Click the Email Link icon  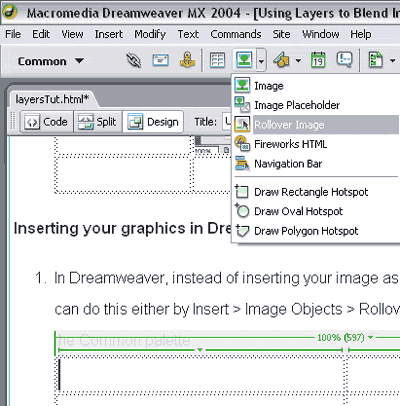[x=160, y=61]
